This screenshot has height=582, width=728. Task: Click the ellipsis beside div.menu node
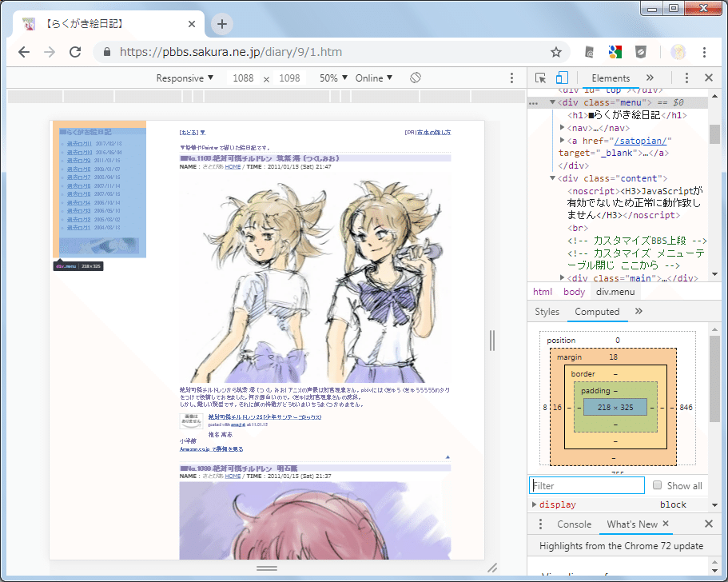coord(534,103)
